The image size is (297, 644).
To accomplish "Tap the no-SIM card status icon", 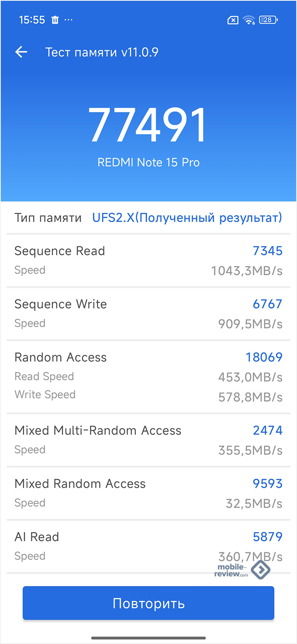I will (233, 20).
